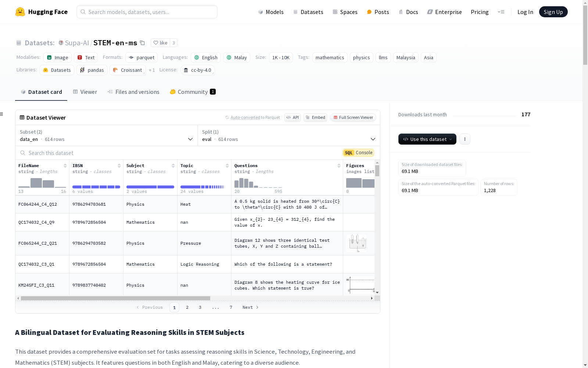Viewport: 588px width, 368px height.
Task: Go to Datasets in the top navigation
Action: click(x=308, y=12)
